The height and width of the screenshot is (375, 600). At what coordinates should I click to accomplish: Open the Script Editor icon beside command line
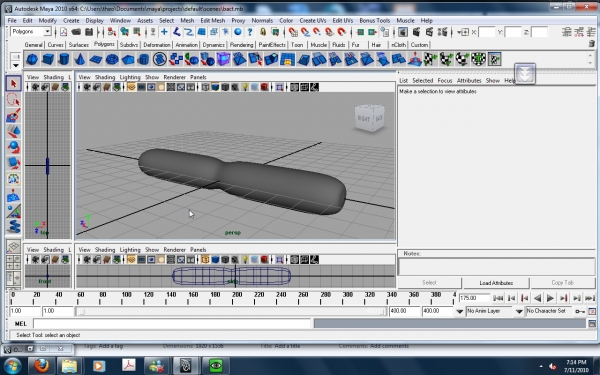click(x=592, y=324)
